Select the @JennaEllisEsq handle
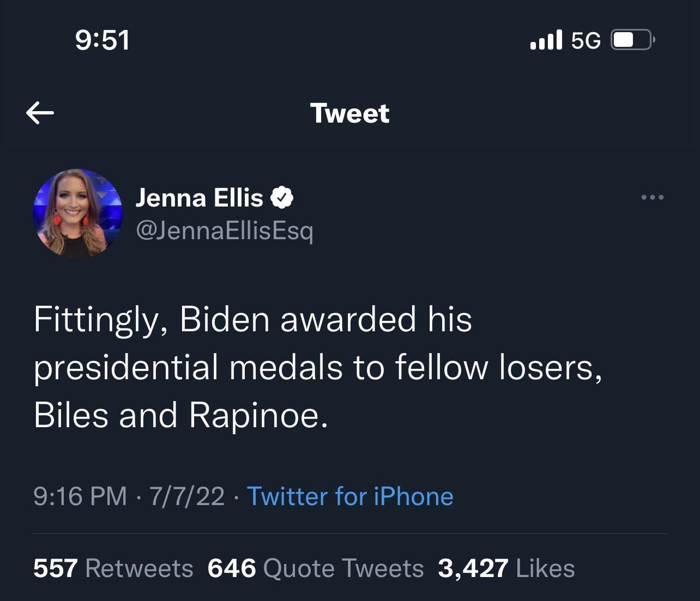Screen dimensions: 700x601 225,230
